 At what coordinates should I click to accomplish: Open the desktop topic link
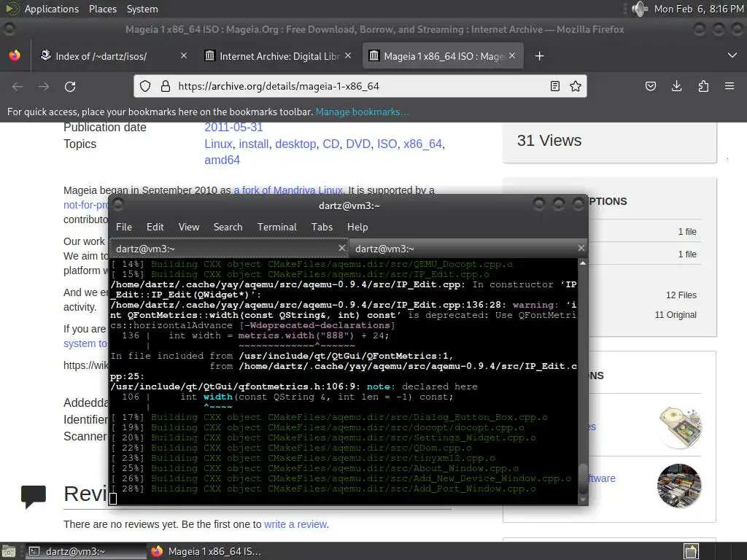(x=295, y=144)
